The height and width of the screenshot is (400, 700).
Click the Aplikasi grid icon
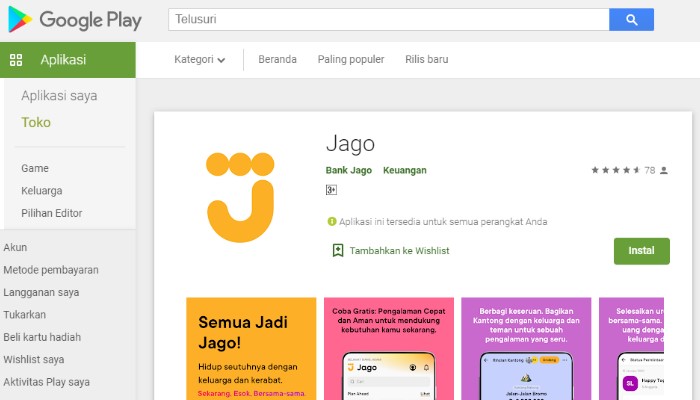coord(16,60)
